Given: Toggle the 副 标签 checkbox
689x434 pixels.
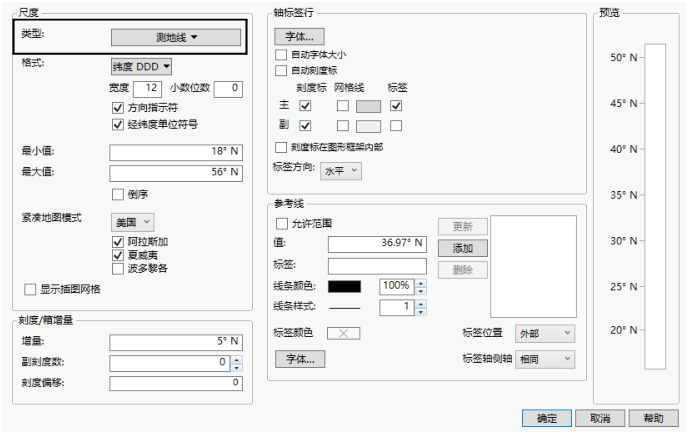Looking at the screenshot, I should click(x=396, y=126).
